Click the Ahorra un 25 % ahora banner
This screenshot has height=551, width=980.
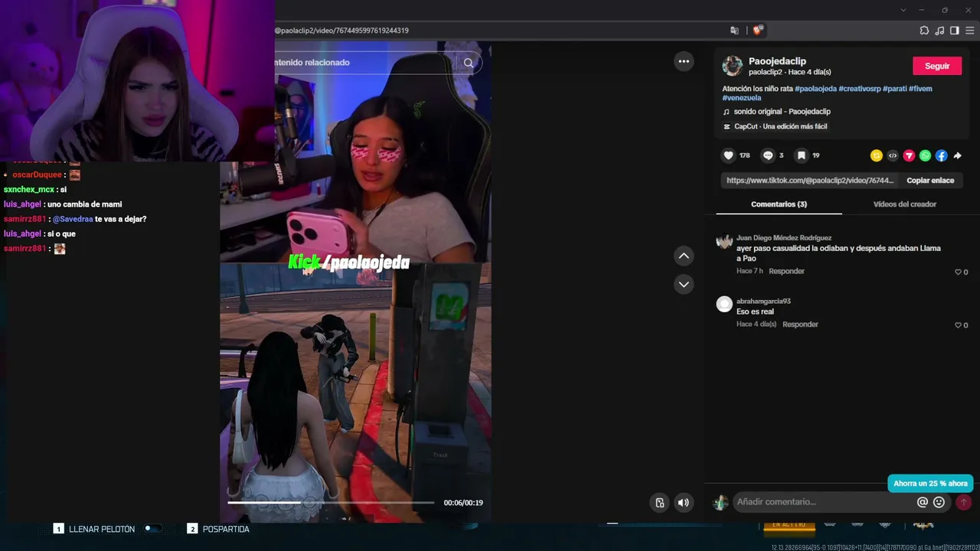931,484
